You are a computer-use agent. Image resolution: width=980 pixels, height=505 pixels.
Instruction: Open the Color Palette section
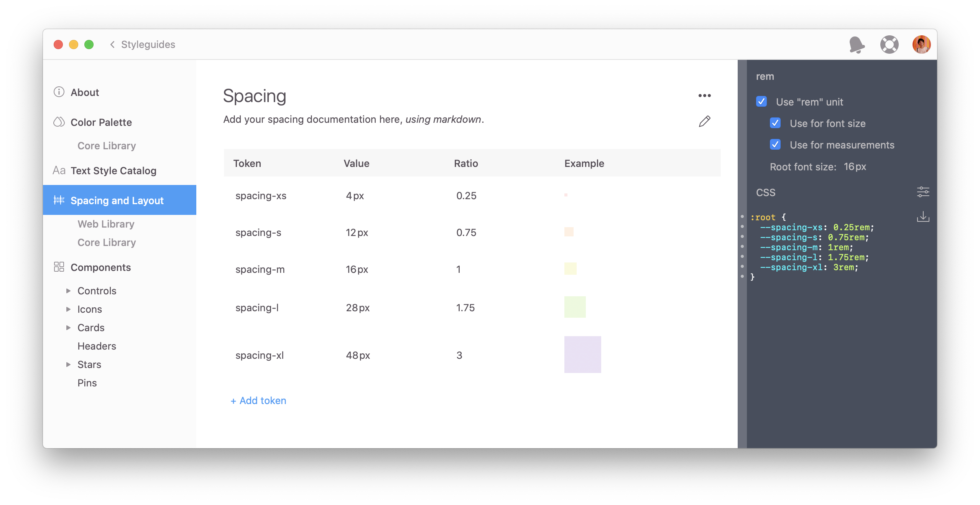pyautogui.click(x=101, y=122)
